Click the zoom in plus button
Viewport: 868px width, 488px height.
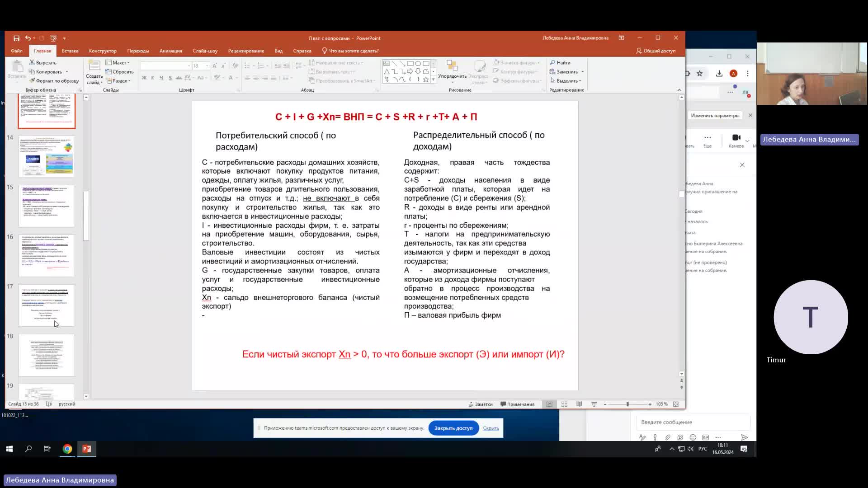pyautogui.click(x=650, y=404)
